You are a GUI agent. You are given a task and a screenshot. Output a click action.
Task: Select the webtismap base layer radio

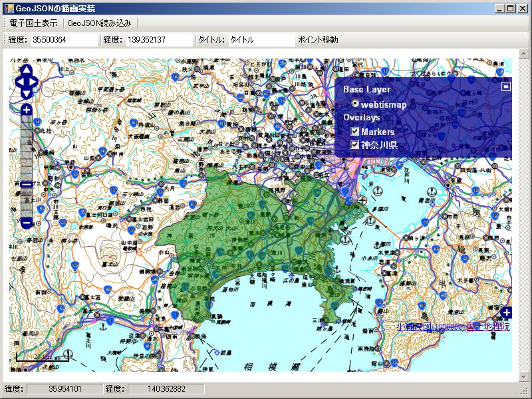(x=356, y=104)
